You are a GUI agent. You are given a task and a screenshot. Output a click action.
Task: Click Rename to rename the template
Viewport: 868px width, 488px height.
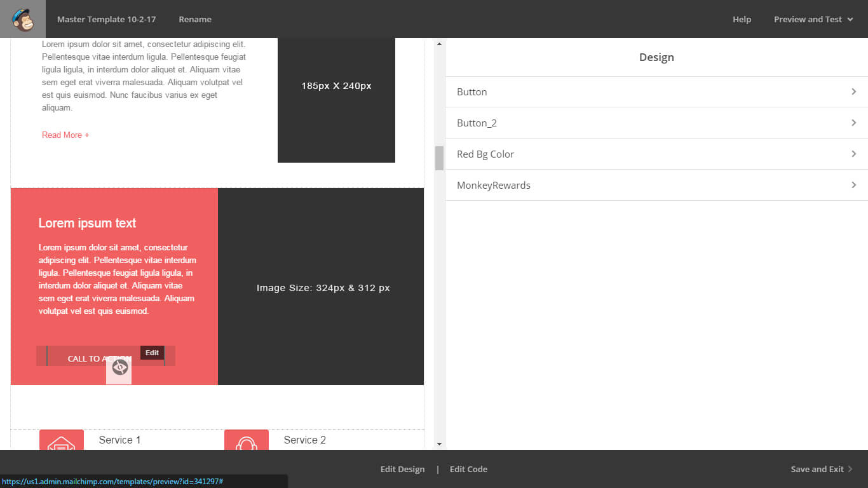coord(194,19)
